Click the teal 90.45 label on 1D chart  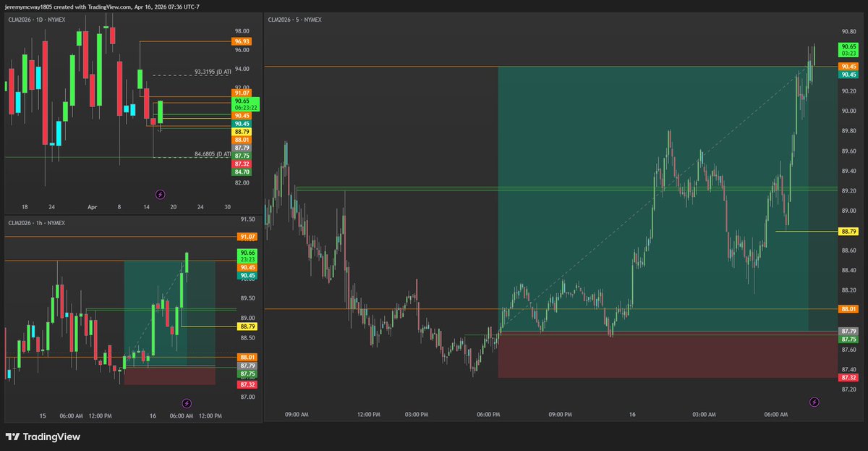click(242, 124)
